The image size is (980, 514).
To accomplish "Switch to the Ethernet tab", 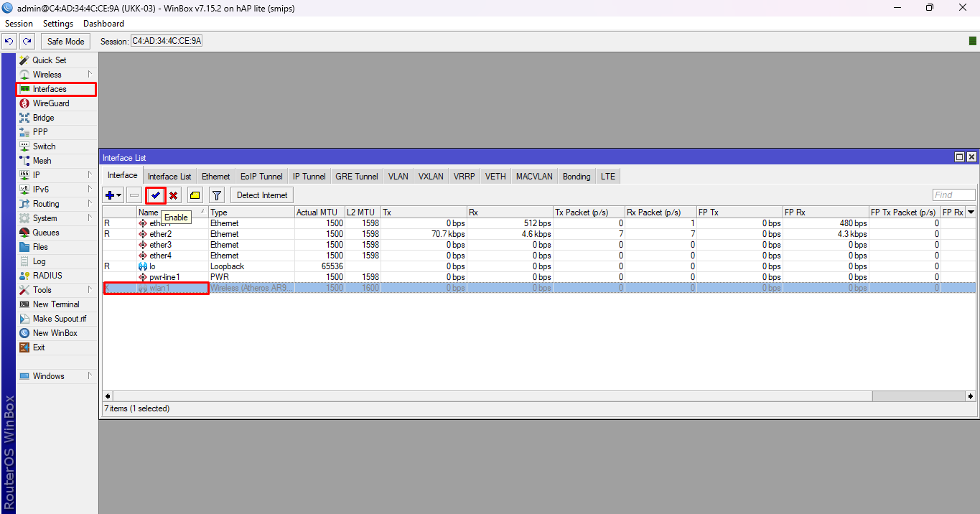I will click(216, 177).
